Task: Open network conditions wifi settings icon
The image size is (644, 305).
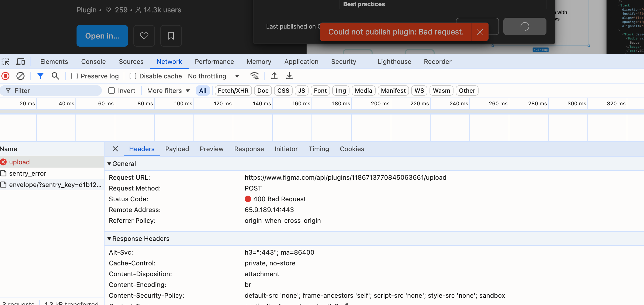Action: (x=255, y=76)
